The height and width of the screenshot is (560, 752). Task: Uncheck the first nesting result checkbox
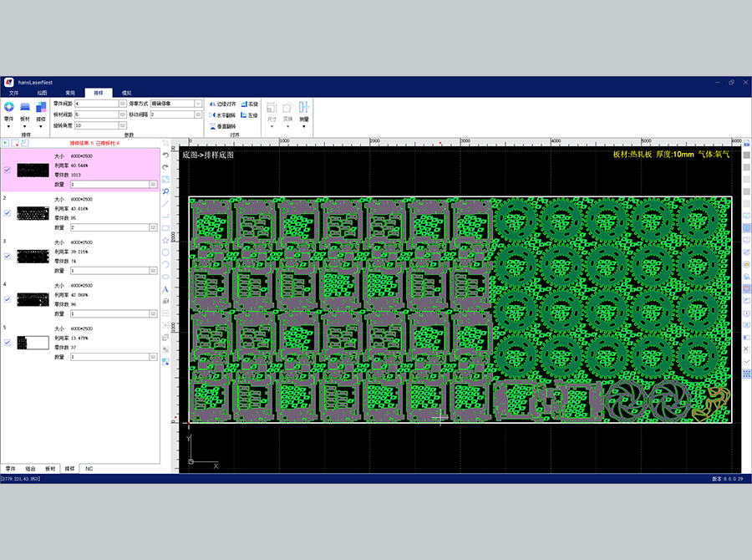click(8, 170)
